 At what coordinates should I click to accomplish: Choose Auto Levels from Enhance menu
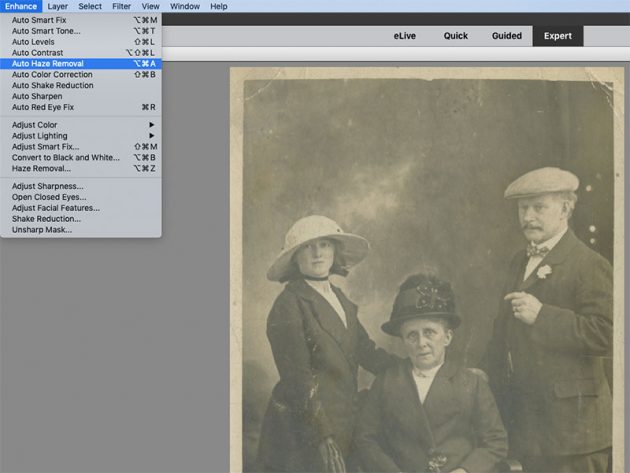(x=81, y=42)
